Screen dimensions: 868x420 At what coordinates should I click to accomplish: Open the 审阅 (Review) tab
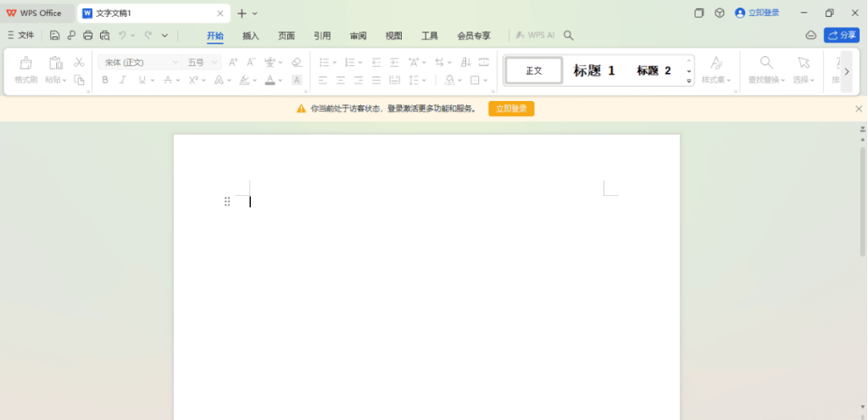pyautogui.click(x=358, y=36)
